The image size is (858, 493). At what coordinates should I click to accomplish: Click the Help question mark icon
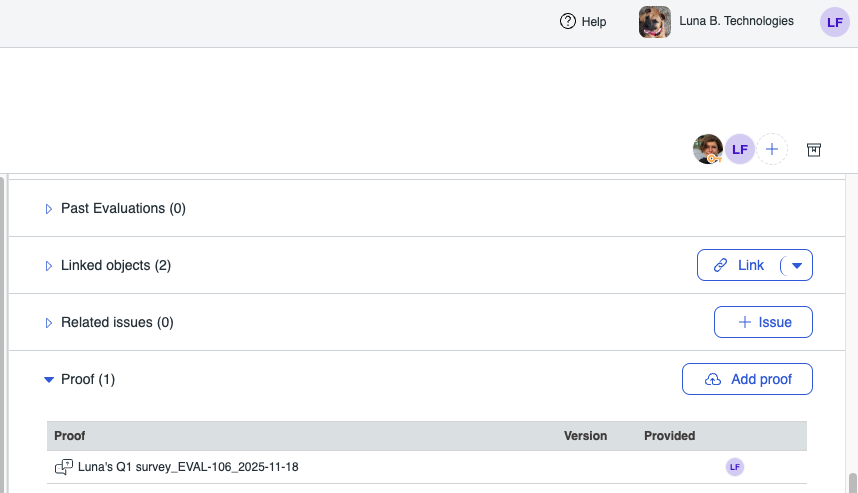point(568,21)
